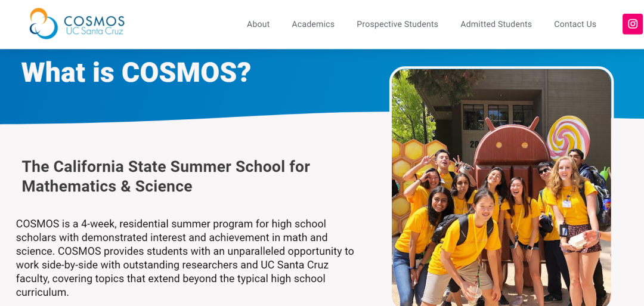Click the COSMOS wordmark in the header
Screen dimensions: 644x306
pyautogui.click(x=94, y=20)
